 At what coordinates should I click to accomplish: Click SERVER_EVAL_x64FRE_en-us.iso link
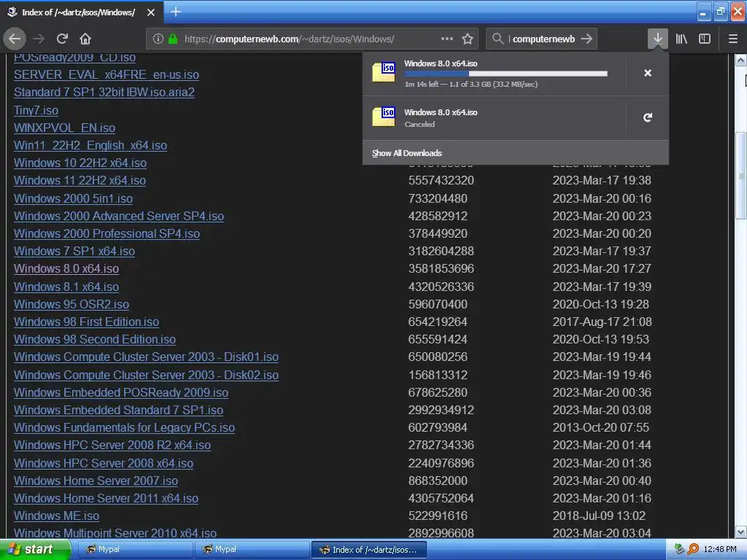pyautogui.click(x=107, y=75)
